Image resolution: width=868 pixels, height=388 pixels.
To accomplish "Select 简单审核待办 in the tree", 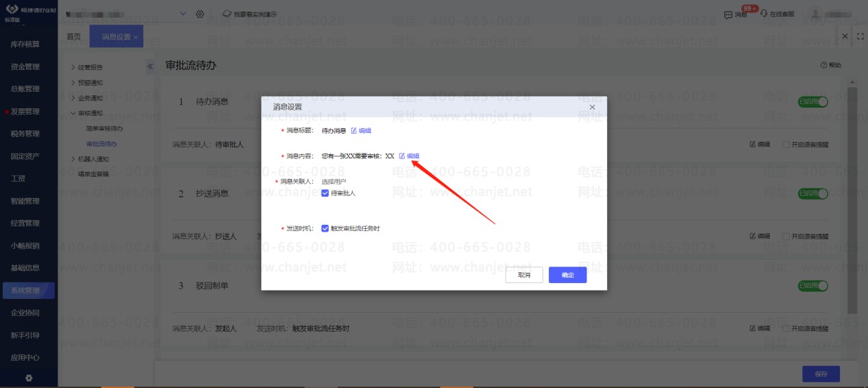I will (104, 128).
